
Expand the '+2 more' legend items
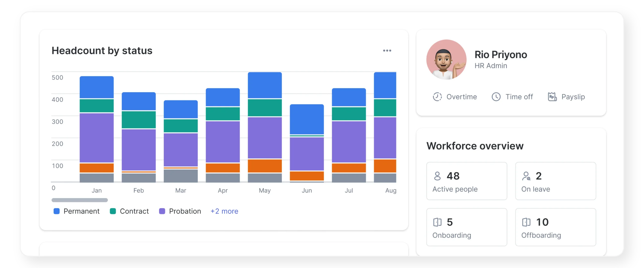pyautogui.click(x=224, y=211)
